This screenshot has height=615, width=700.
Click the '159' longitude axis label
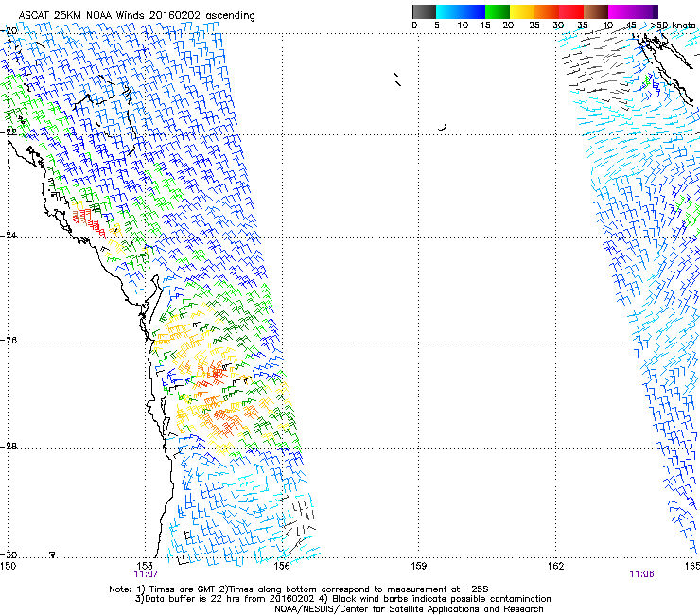419,566
